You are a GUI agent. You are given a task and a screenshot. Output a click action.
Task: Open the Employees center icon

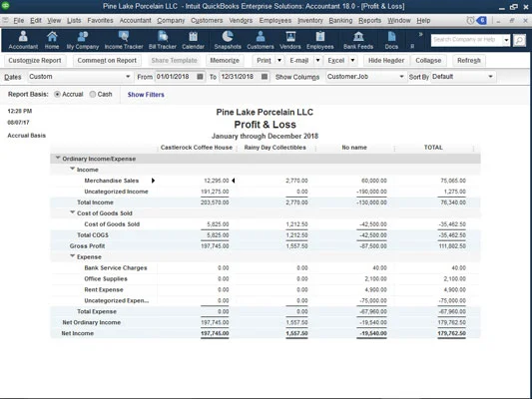click(320, 40)
